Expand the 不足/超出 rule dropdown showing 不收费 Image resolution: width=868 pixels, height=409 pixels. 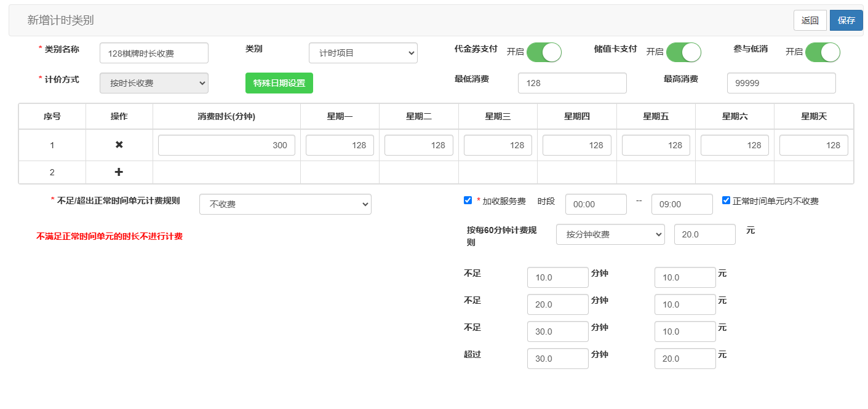pos(285,204)
